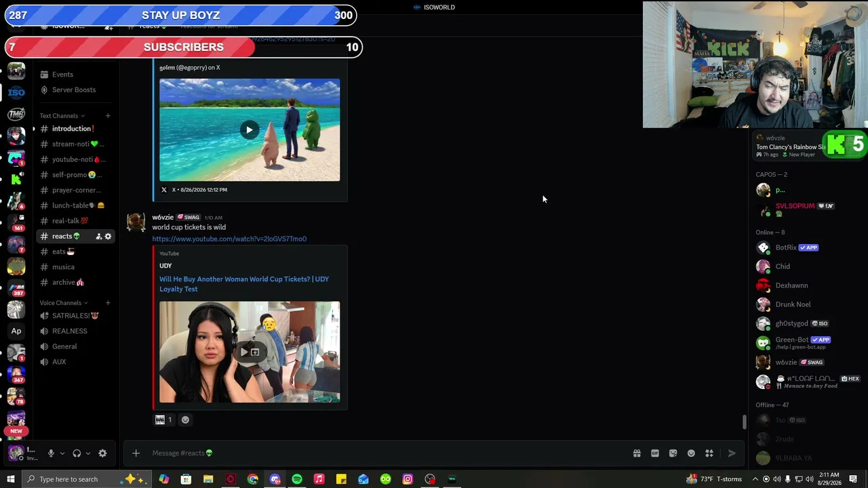Open File Explorer from the taskbar
The image size is (868, 488).
tap(208, 479)
